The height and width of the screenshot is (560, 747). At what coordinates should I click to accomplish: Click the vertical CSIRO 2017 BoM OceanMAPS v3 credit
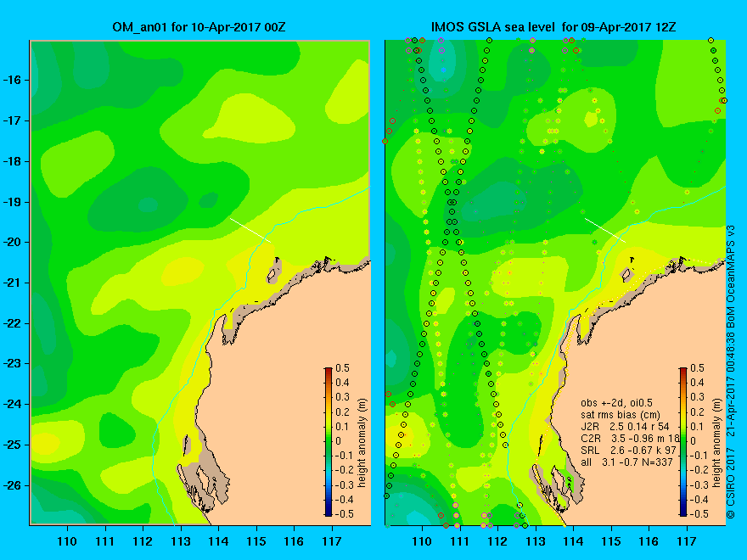coord(731,372)
